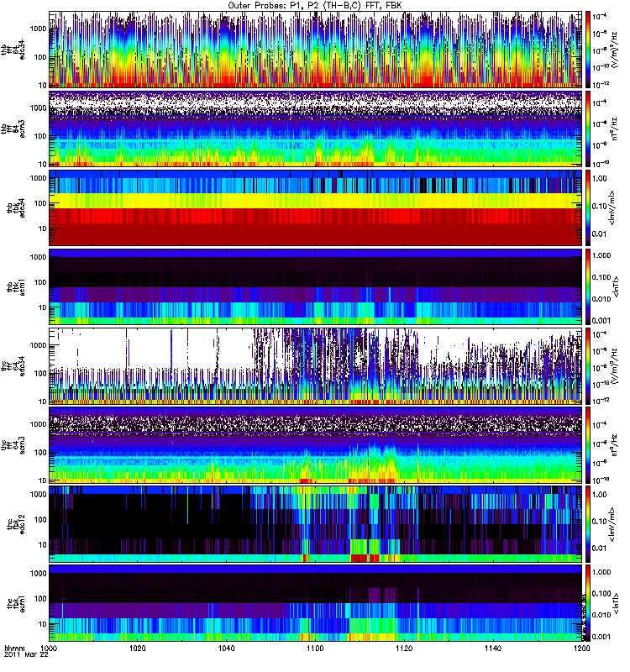Click the thc FFT edc34 spectrogram panel

[315, 365]
